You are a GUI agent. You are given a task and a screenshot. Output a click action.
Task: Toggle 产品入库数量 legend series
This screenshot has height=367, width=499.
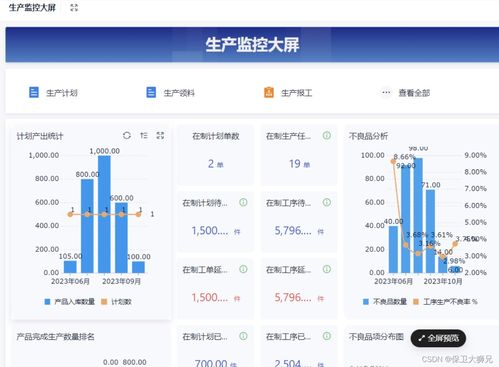(x=70, y=302)
